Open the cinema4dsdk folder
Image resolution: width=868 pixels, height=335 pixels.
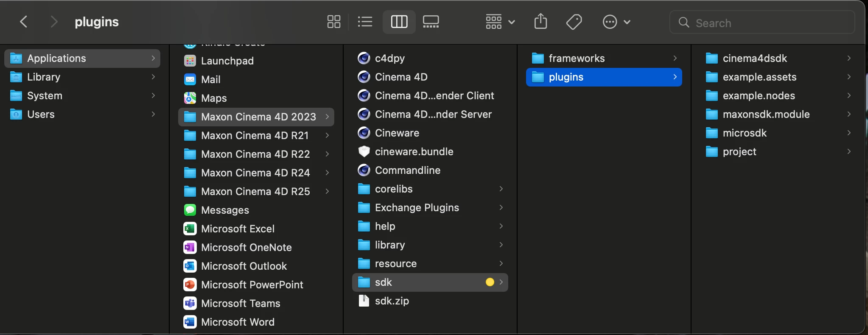click(x=778, y=58)
